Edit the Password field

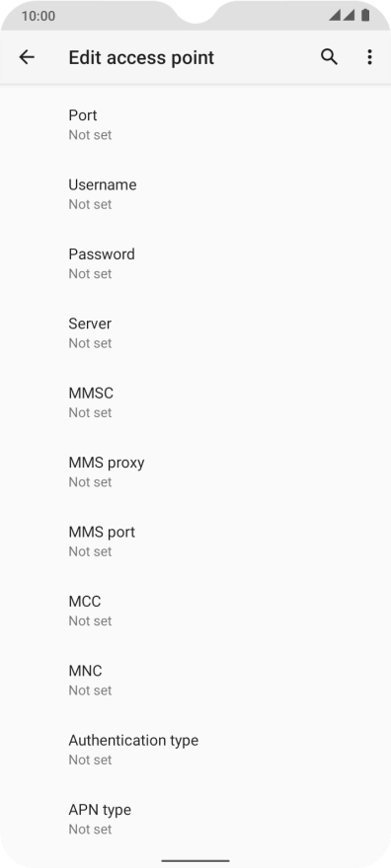click(195, 263)
